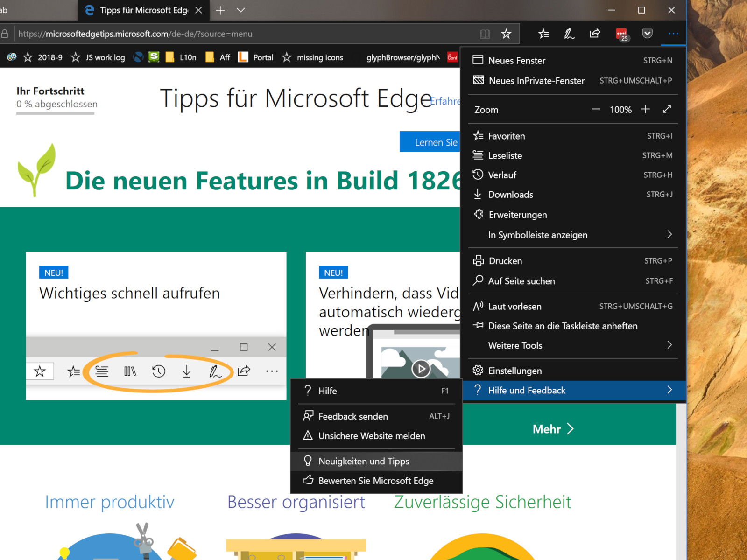Open Favoriten from the menu
The image size is (747, 560).
573,136
